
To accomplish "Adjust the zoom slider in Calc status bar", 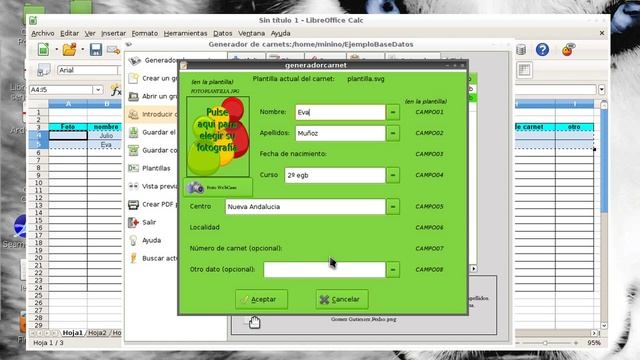I will pyautogui.click(x=545, y=343).
